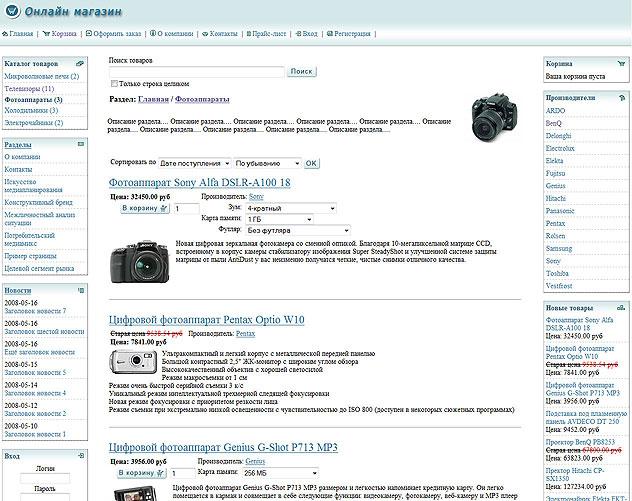This screenshot has height=501, width=632.
Task: Open news item 'Заголовок новости 7'
Action: 35,311
